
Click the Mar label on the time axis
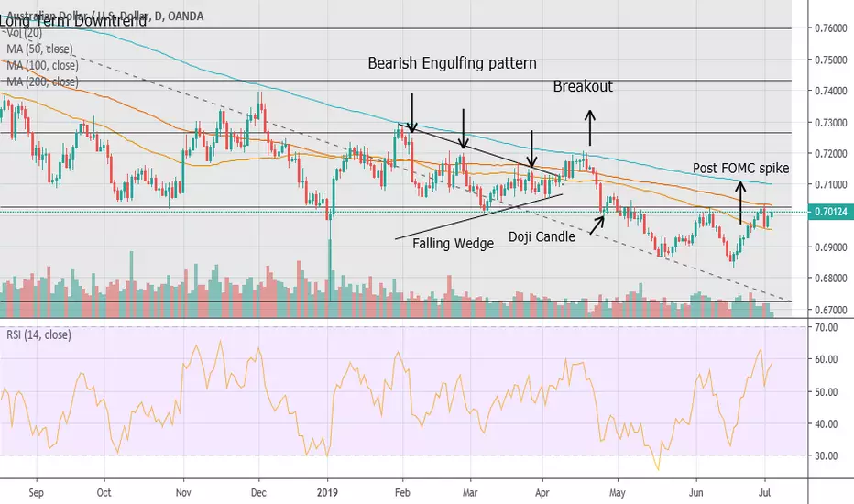click(x=470, y=493)
